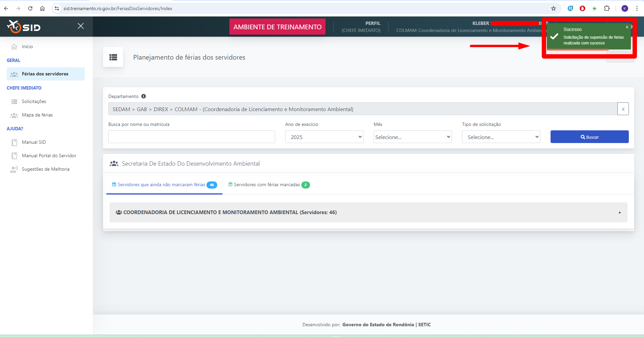Open the Manual SID link
This screenshot has width=644, height=337.
34,142
